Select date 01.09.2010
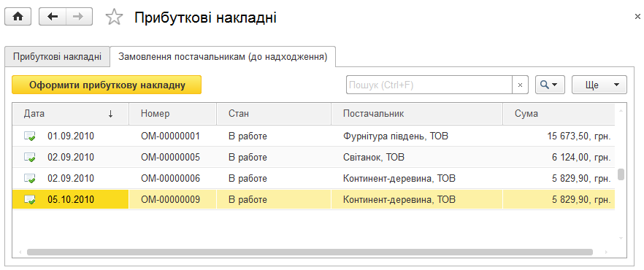This screenshot has height=270, width=644. click(x=71, y=136)
